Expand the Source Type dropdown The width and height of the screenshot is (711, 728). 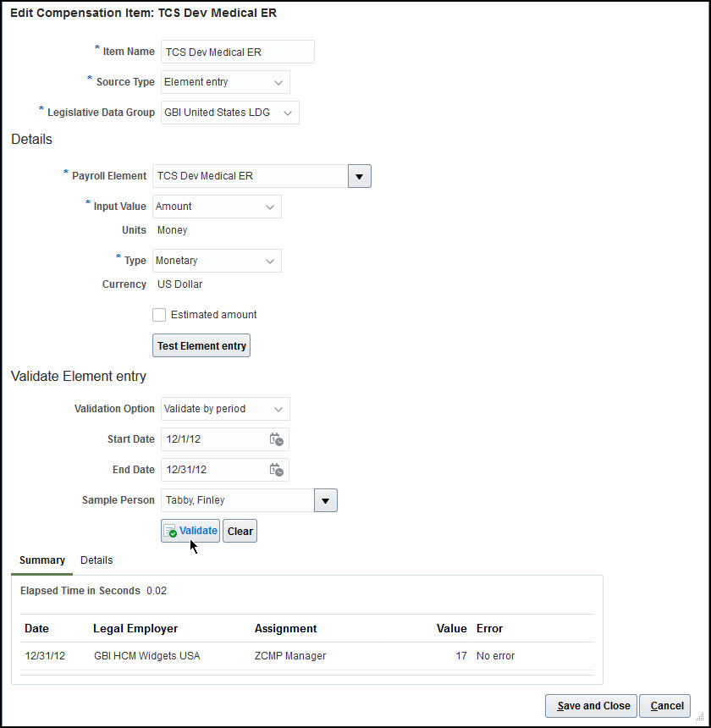tap(278, 82)
